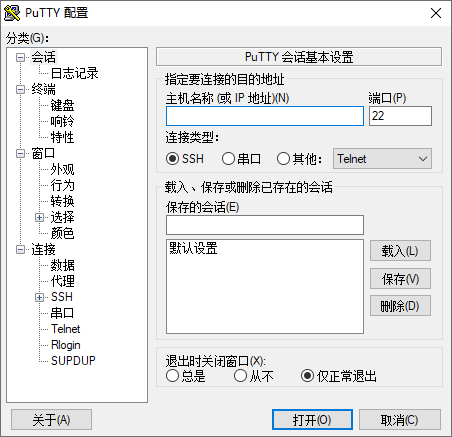Open 串口 category in tree
This screenshot has height=437, width=452.
(x=62, y=313)
